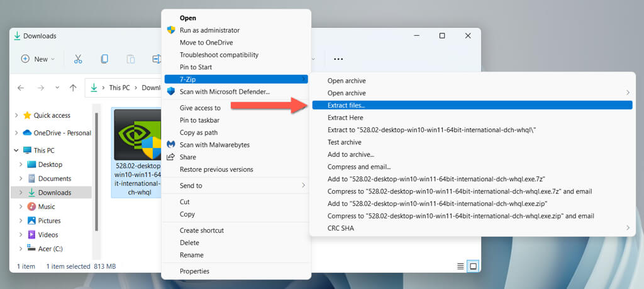This screenshot has height=289, width=644.
Task: Click the Microsoft Defender shield icon
Action: [x=171, y=91]
